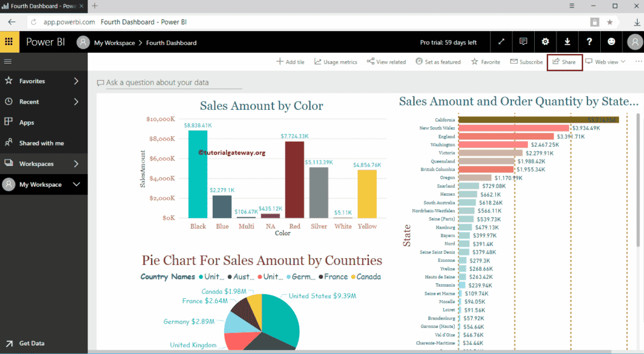Expand the Favorites flyout arrow
The height and width of the screenshot is (354, 644).
pos(76,81)
